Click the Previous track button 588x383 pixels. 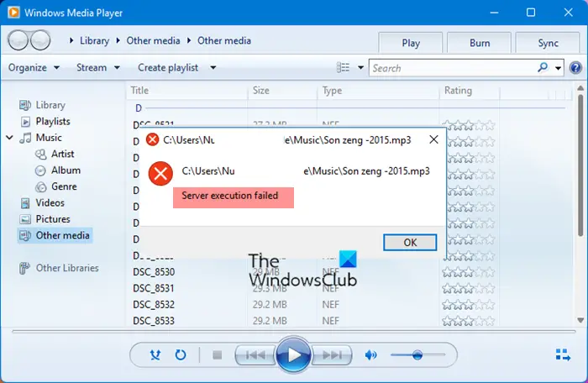(255, 354)
